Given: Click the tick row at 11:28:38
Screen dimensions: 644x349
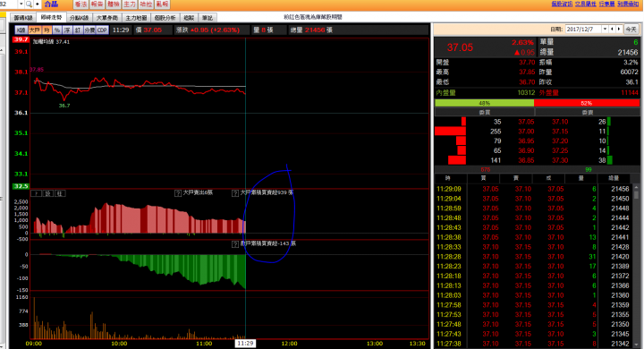Looking at the screenshot, I should (533, 237).
